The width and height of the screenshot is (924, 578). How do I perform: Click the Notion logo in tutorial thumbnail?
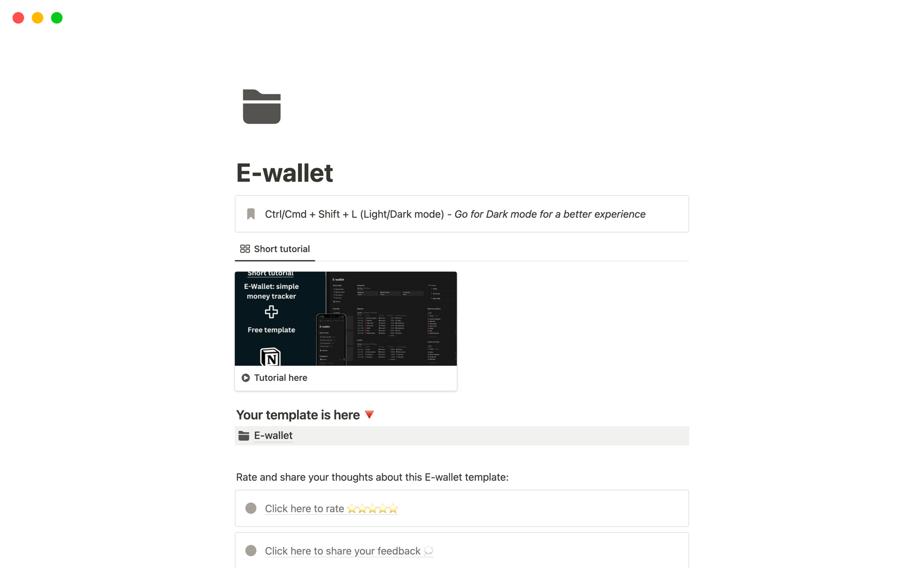pos(270,356)
